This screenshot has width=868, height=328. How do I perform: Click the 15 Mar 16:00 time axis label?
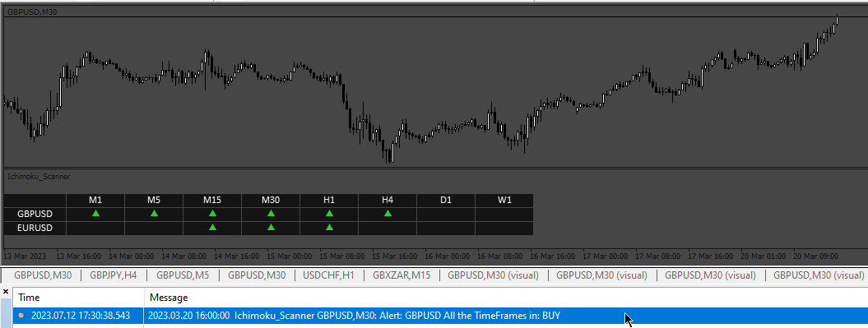395,256
